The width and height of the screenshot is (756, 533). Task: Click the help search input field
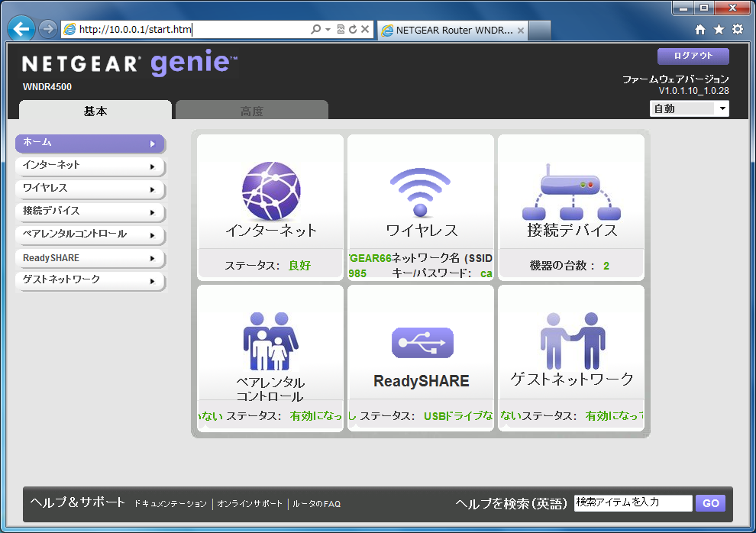[633, 503]
